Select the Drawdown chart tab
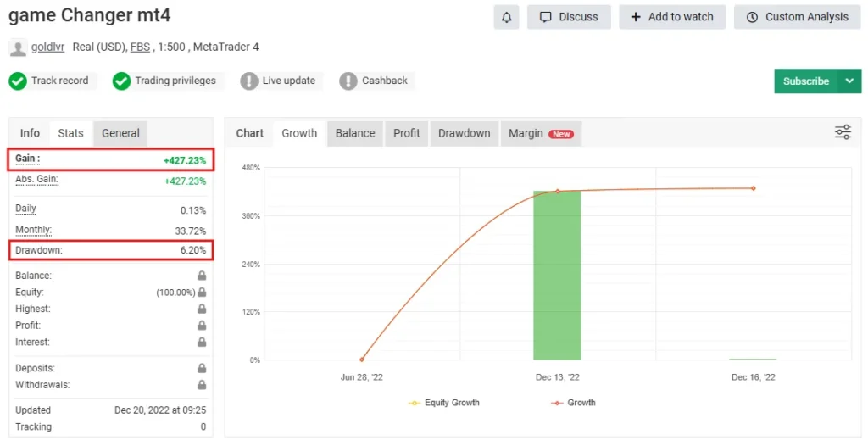The height and width of the screenshot is (446, 868). point(464,133)
